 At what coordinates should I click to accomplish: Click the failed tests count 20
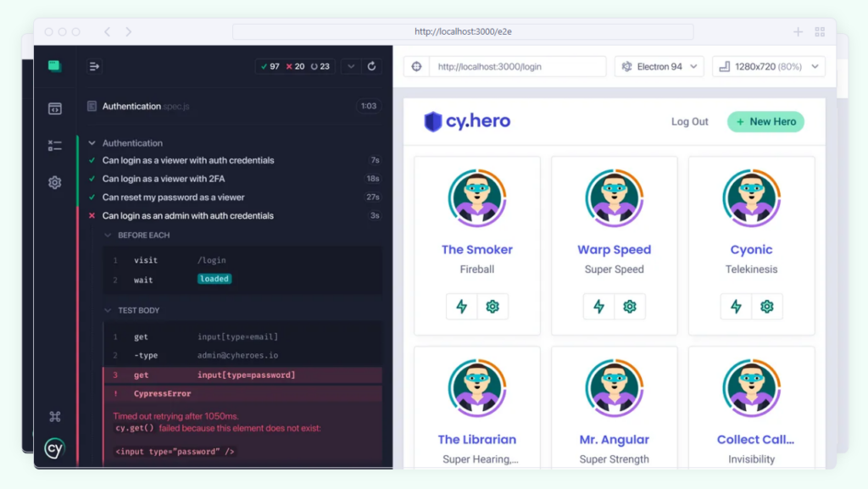point(295,66)
